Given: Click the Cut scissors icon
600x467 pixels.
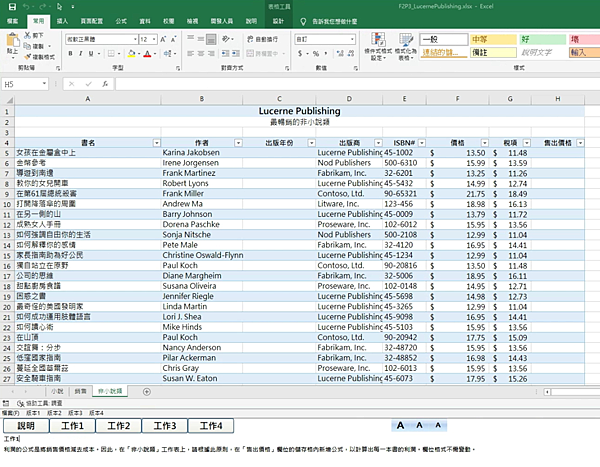Looking at the screenshot, I should (26, 35).
